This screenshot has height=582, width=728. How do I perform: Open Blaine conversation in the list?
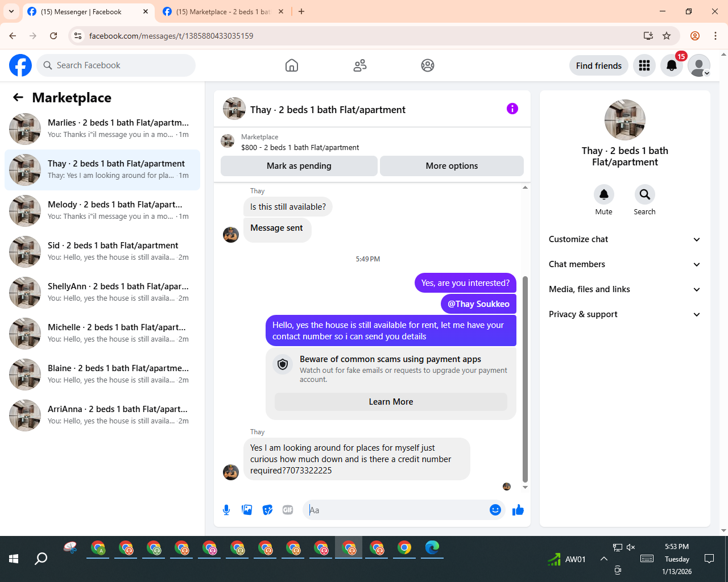point(102,375)
